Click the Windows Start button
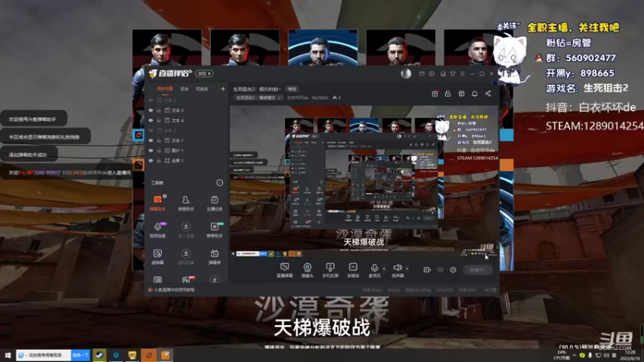 click(x=7, y=355)
